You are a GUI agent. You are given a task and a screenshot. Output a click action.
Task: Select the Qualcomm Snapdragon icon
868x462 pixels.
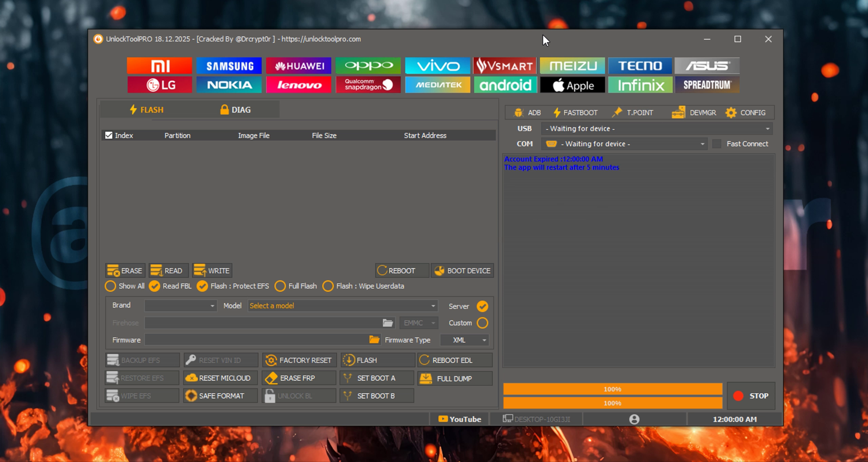368,84
